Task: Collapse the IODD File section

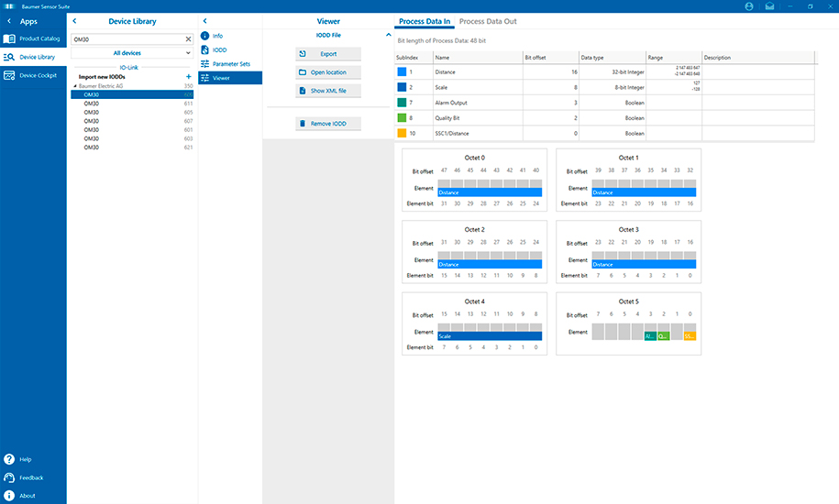Action: tap(388, 35)
